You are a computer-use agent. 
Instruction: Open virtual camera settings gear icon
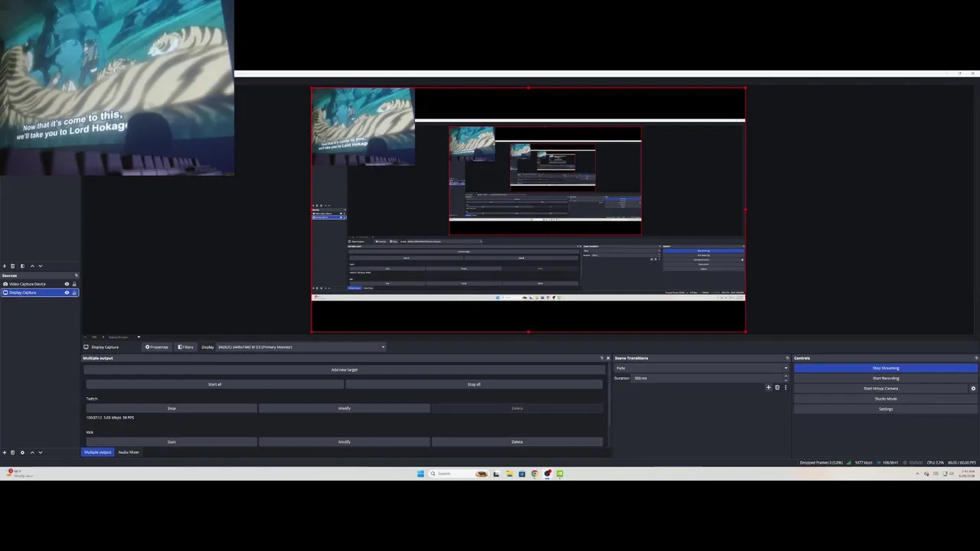point(974,389)
